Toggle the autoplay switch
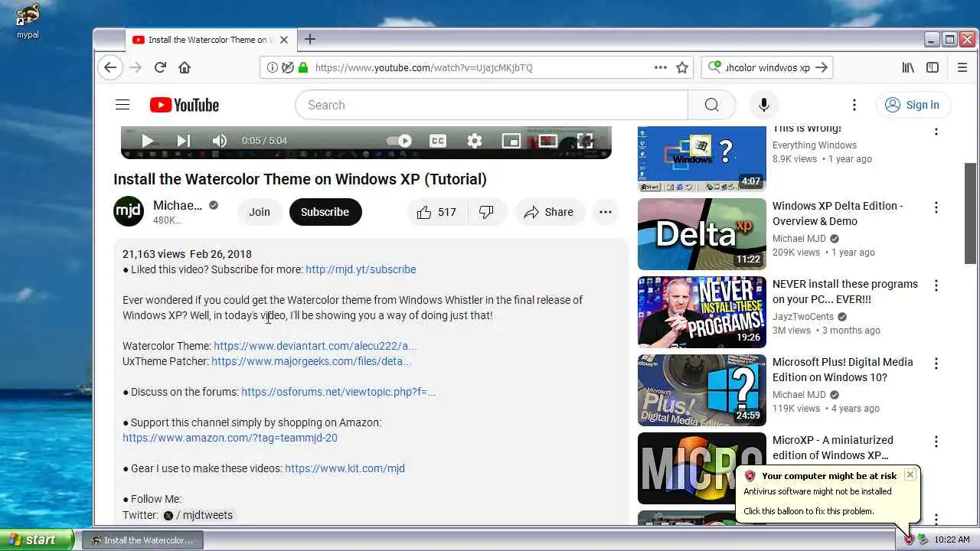This screenshot has width=980, height=551. 399,141
